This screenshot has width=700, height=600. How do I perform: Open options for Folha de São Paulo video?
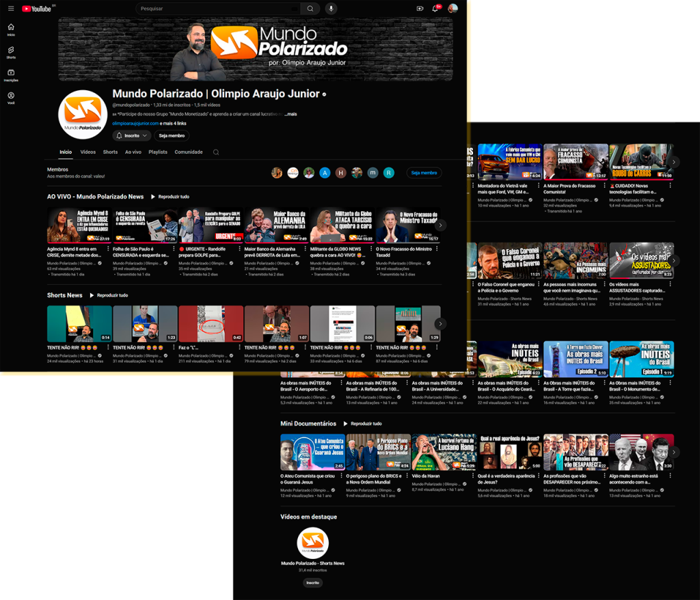[x=174, y=249]
